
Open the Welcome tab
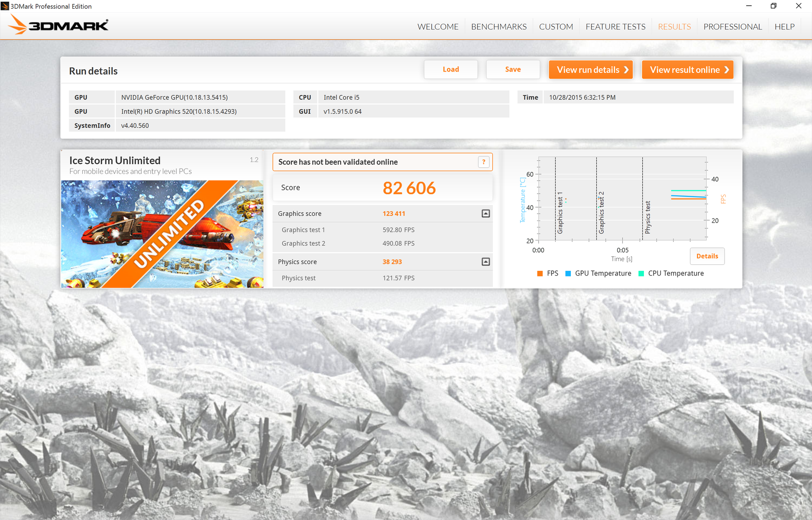[438, 27]
